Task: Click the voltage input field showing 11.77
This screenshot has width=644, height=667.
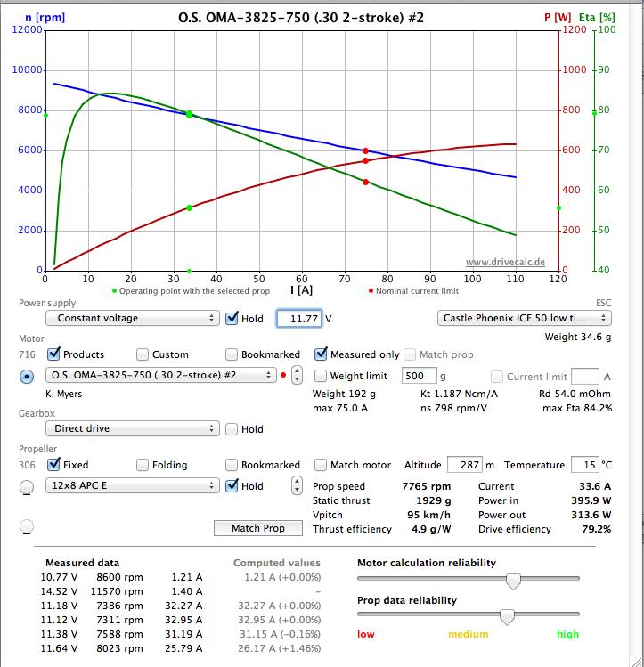Action: pos(299,319)
